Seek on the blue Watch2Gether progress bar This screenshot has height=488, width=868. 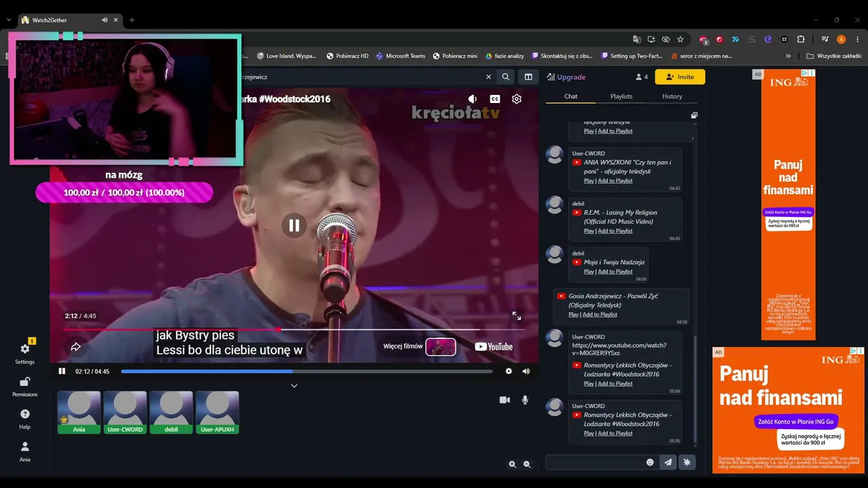pyautogui.click(x=307, y=371)
